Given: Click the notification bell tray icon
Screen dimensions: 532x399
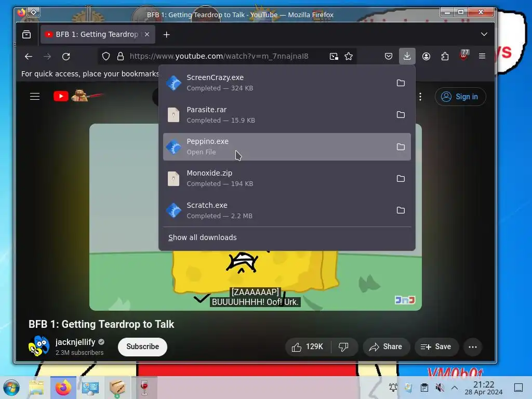Looking at the screenshot, I should coord(393,388).
